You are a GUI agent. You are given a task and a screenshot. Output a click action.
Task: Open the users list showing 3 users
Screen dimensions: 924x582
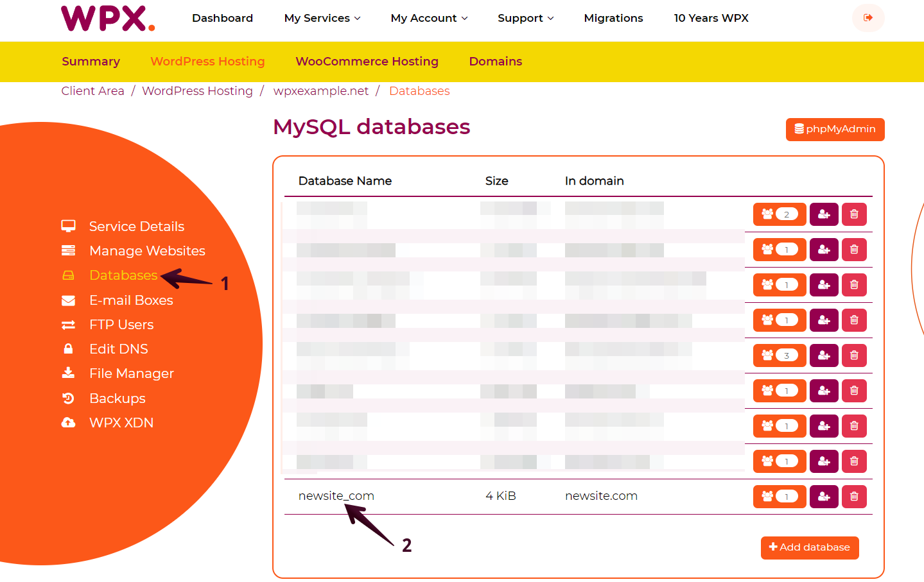pos(779,355)
